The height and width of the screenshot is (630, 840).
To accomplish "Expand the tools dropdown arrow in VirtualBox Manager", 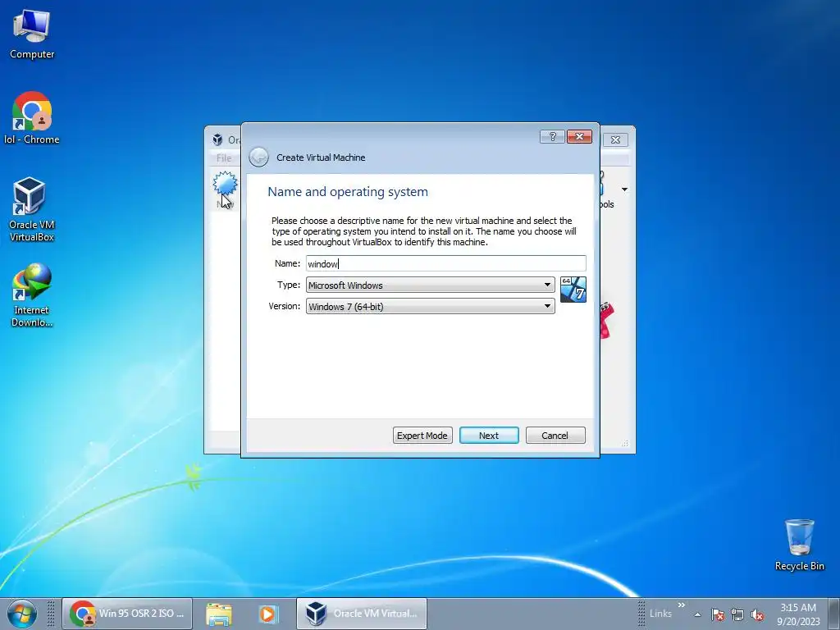I will coord(624,189).
